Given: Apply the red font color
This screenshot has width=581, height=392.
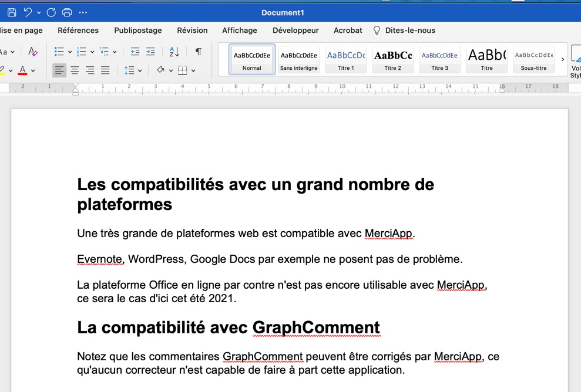Looking at the screenshot, I should [x=22, y=70].
